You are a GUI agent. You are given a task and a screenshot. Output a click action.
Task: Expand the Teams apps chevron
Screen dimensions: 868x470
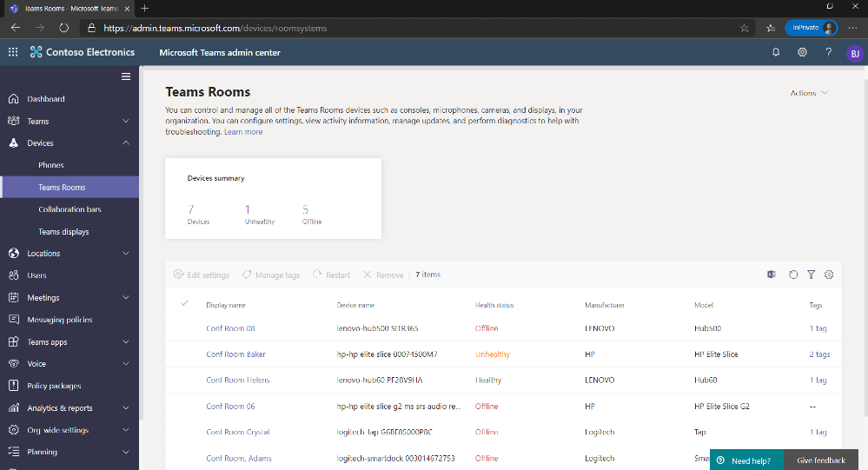(x=126, y=341)
